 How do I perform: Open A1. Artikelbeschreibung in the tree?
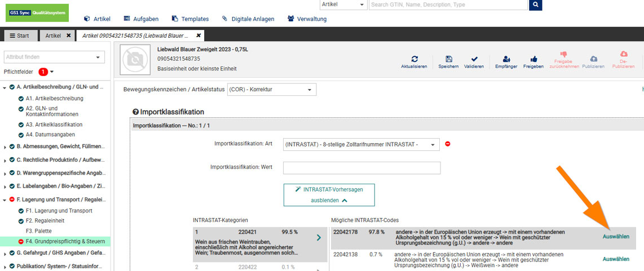pyautogui.click(x=54, y=99)
